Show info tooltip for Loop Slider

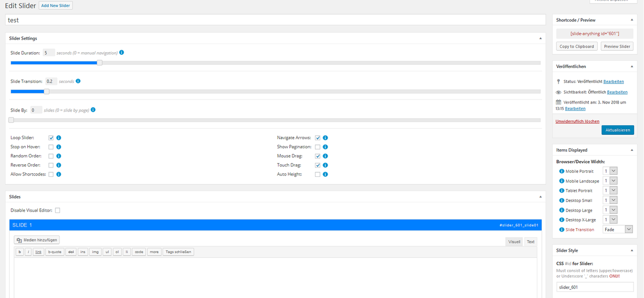[x=59, y=138]
